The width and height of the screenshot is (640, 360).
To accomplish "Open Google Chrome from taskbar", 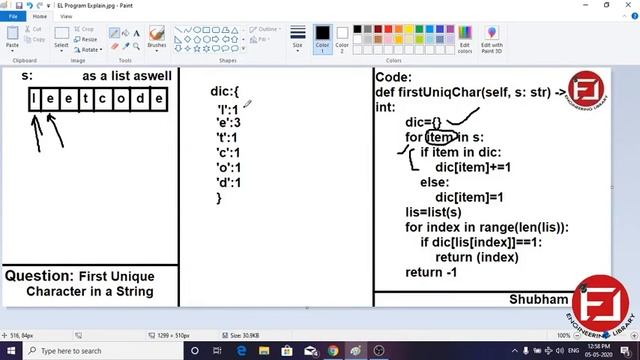I will [333, 351].
